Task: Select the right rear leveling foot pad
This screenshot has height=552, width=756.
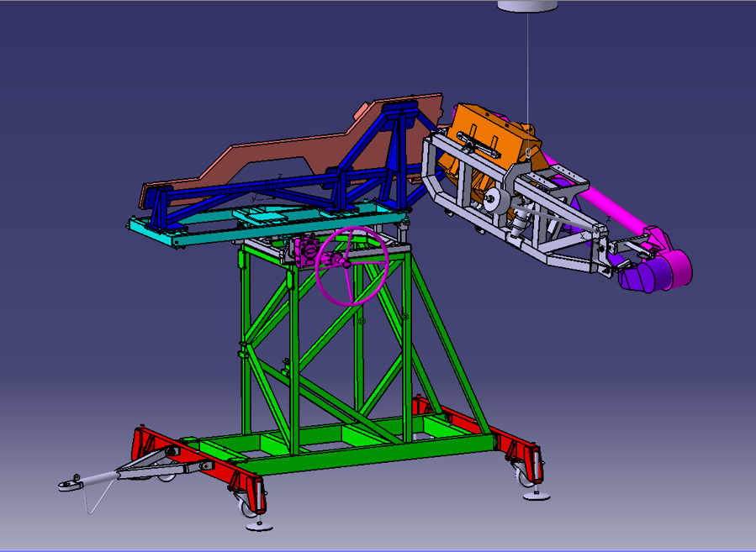Action: click(x=537, y=496)
